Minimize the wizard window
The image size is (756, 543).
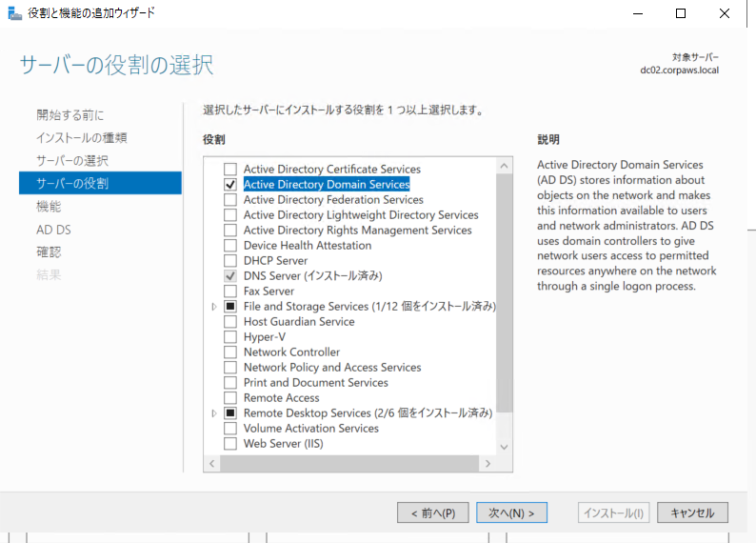pyautogui.click(x=638, y=13)
